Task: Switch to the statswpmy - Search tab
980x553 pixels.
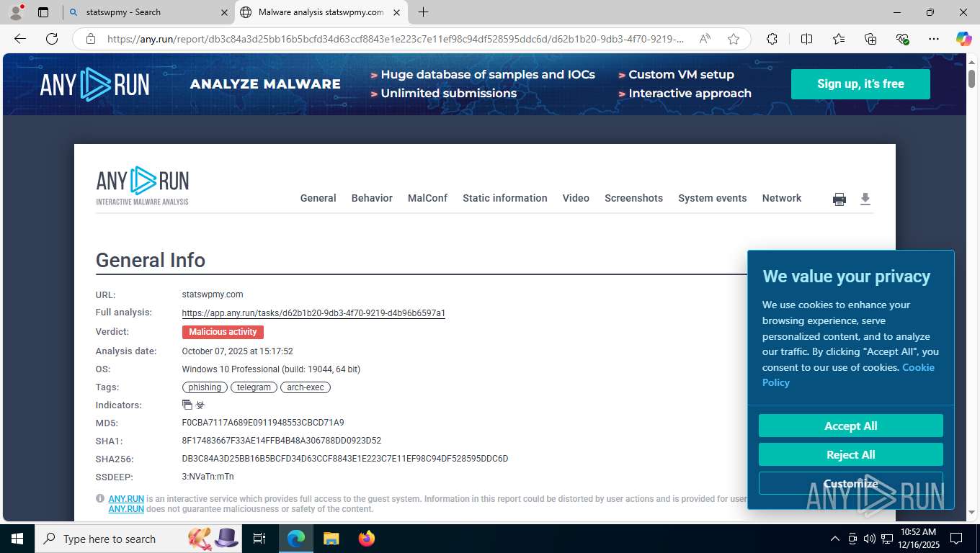Action: (148, 12)
